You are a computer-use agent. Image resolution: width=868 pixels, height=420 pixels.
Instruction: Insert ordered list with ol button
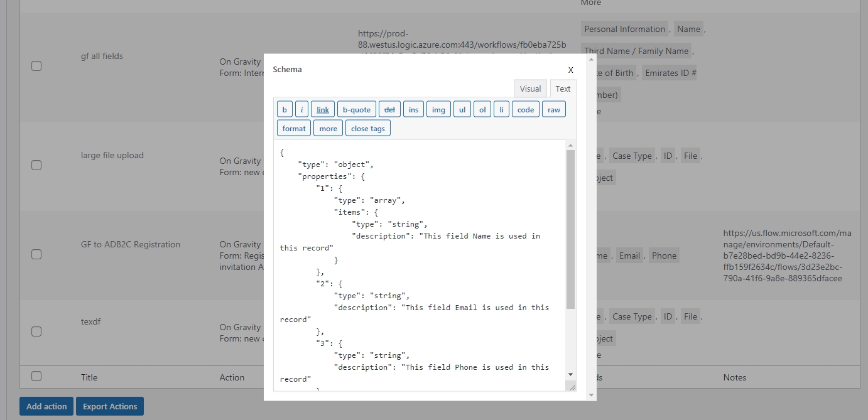(x=482, y=109)
